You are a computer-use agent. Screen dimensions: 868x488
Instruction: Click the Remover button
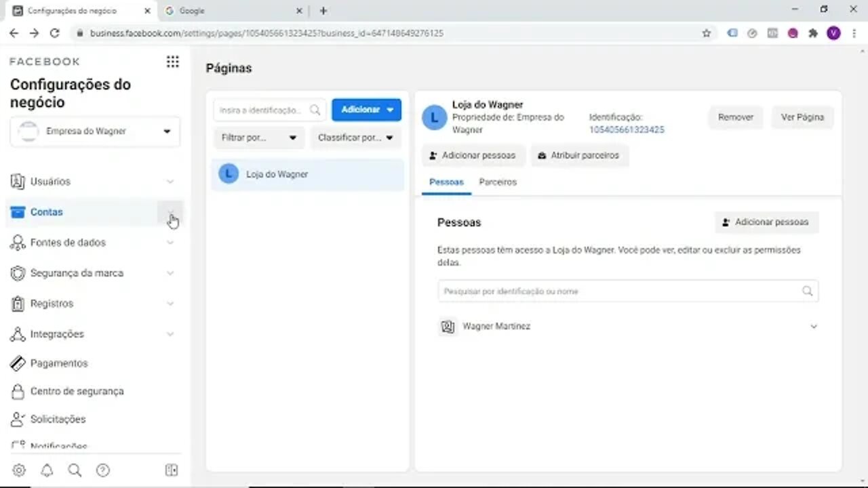point(736,117)
